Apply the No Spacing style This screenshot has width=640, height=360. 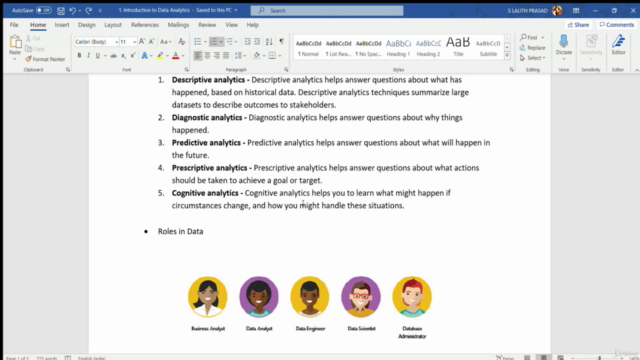click(x=368, y=48)
